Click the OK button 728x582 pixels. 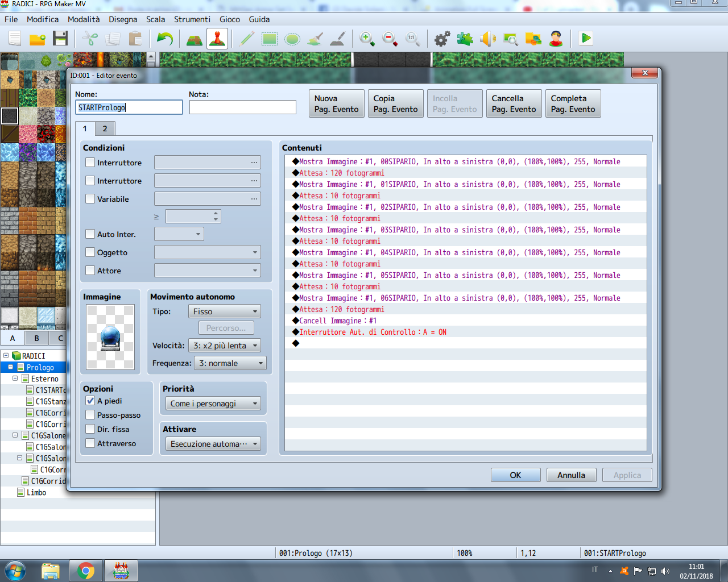tap(515, 475)
